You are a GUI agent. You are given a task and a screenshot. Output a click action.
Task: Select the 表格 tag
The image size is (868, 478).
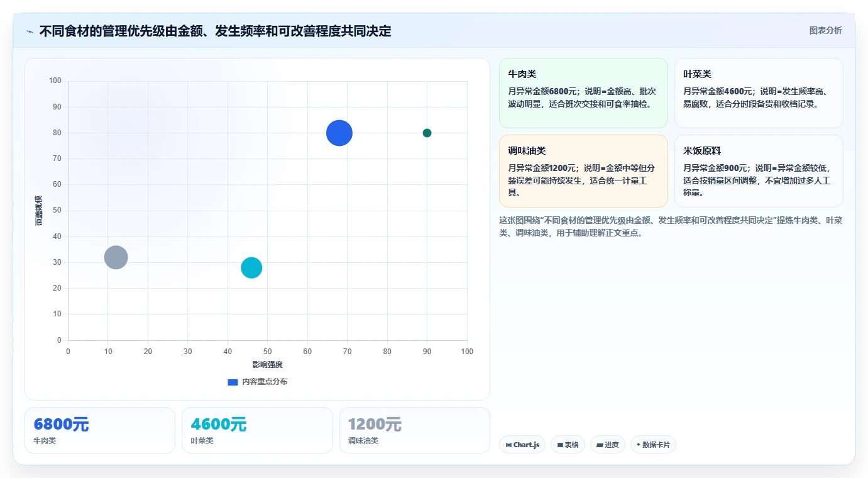(568, 445)
